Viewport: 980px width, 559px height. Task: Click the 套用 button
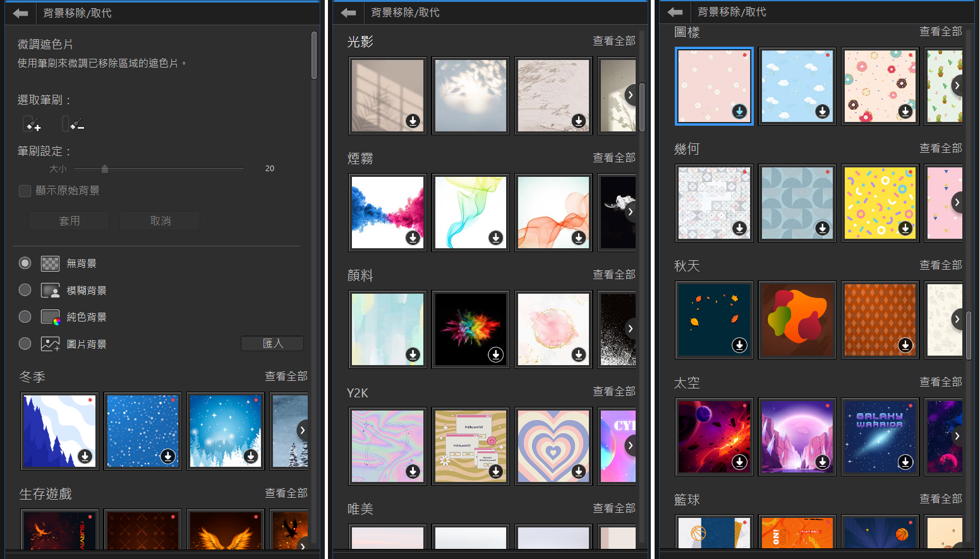click(x=69, y=221)
